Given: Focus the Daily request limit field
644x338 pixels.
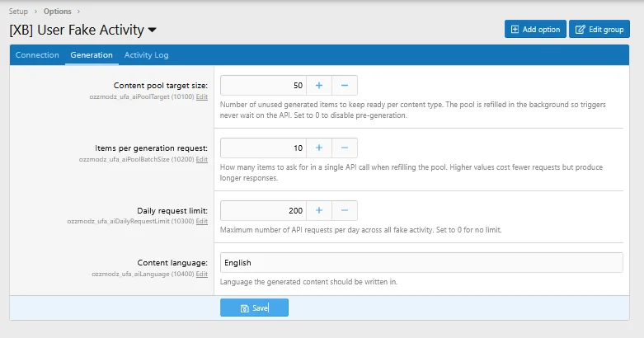Looking at the screenshot, I should [263, 211].
